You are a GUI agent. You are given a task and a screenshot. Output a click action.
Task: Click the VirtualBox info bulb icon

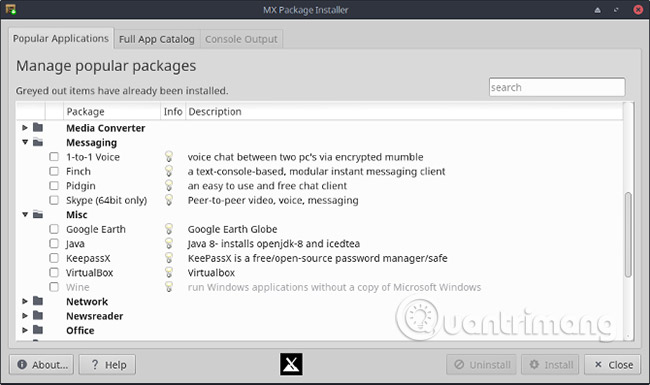pos(169,272)
